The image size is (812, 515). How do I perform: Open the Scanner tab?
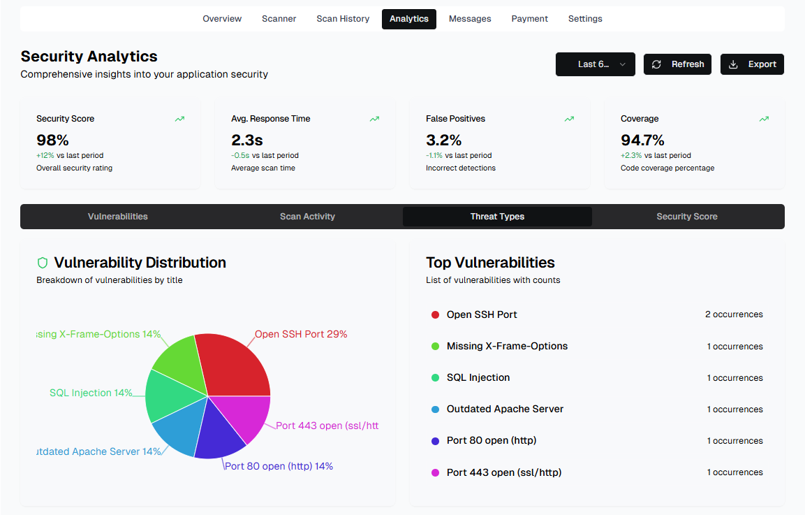[279, 19]
